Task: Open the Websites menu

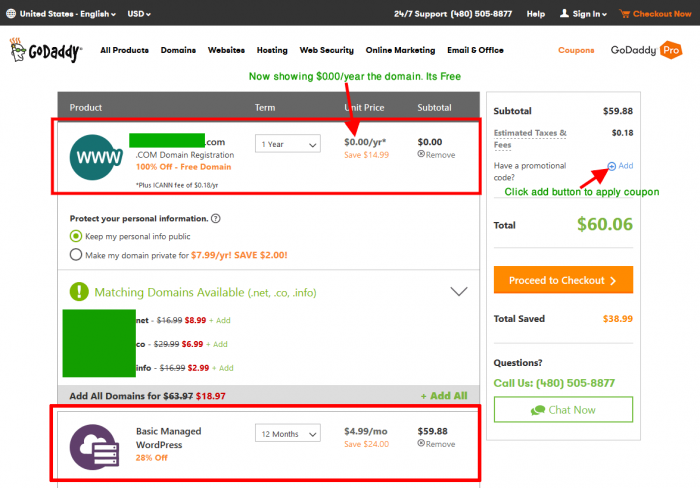Action: pyautogui.click(x=226, y=50)
